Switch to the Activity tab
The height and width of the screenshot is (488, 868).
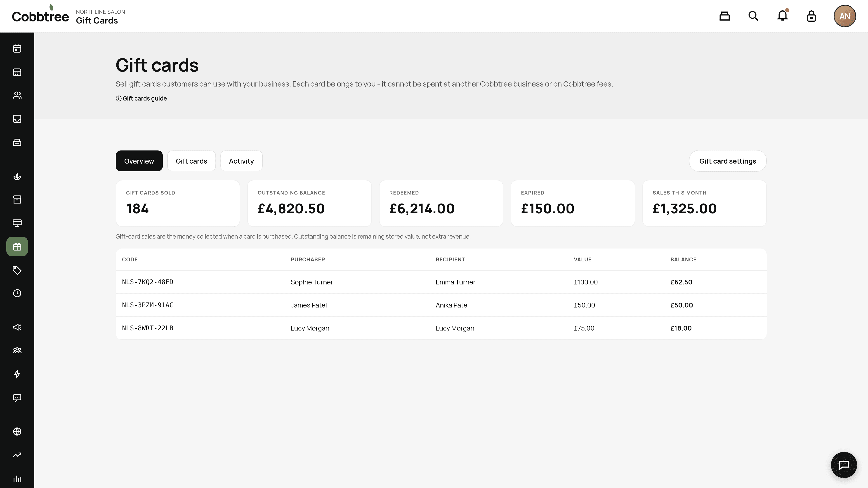pos(241,161)
